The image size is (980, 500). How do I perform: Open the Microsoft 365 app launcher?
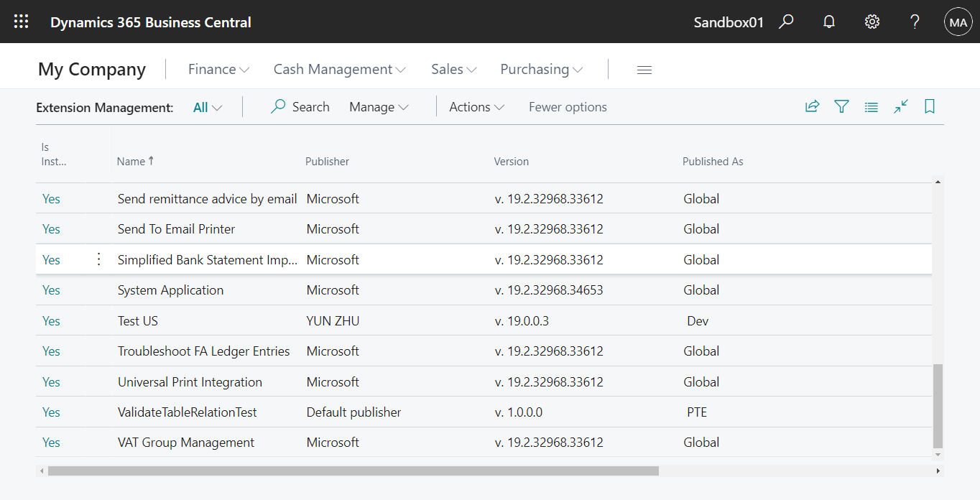pyautogui.click(x=21, y=21)
